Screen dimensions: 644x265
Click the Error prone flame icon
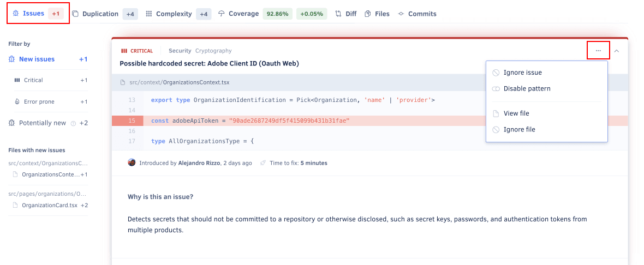point(17,101)
